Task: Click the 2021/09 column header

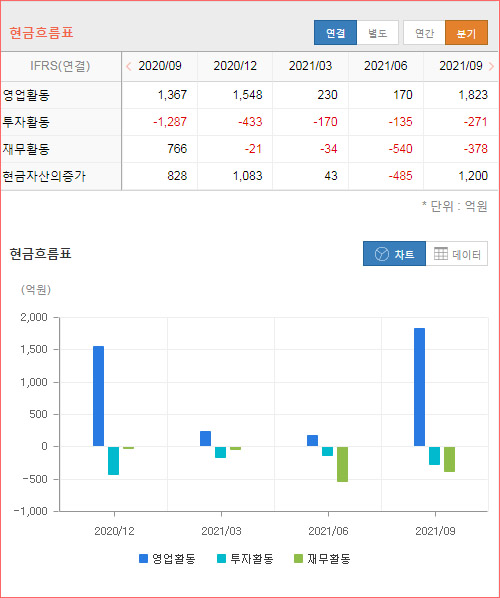Action: tap(461, 66)
